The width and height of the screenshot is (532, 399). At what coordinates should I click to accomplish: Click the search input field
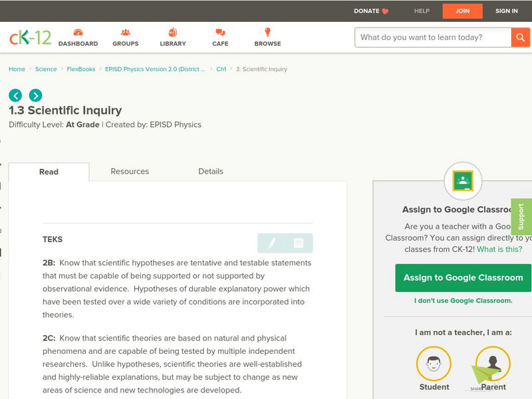[432, 38]
